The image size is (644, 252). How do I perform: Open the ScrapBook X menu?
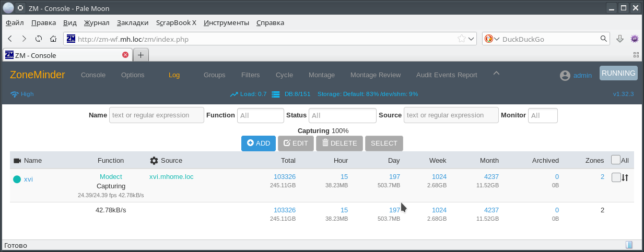tap(176, 22)
